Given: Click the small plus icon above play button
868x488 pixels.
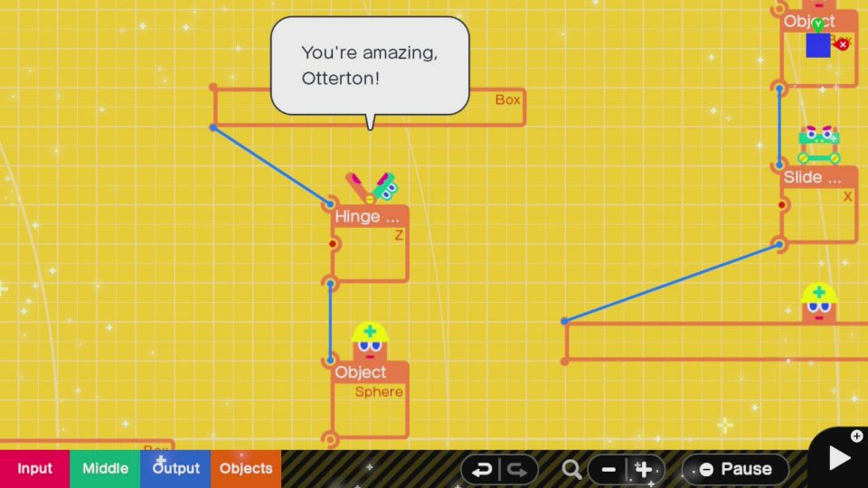Looking at the screenshot, I should (x=856, y=436).
